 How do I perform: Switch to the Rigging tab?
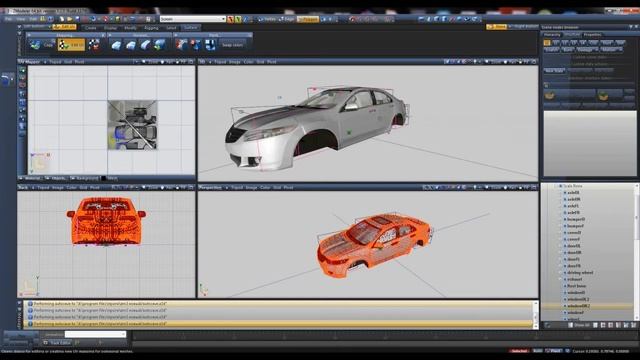(151, 28)
